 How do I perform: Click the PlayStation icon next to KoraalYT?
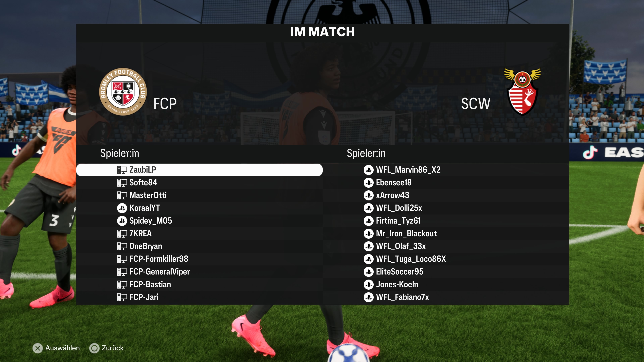122,208
